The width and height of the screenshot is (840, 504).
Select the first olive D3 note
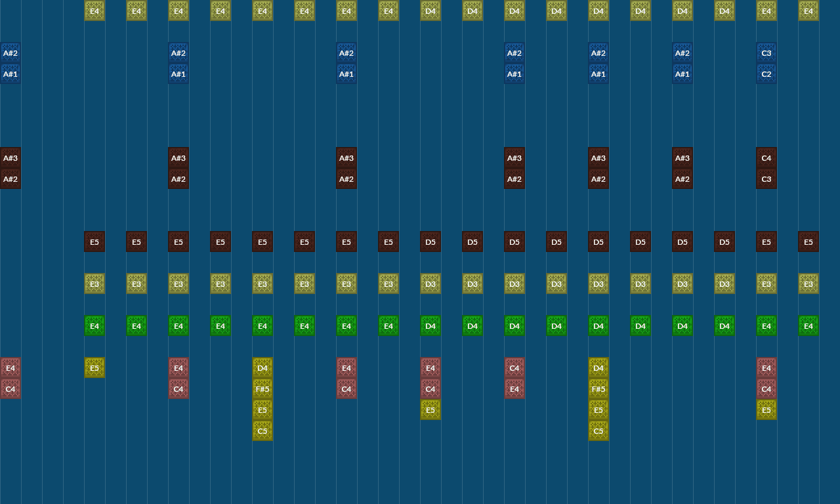click(430, 284)
